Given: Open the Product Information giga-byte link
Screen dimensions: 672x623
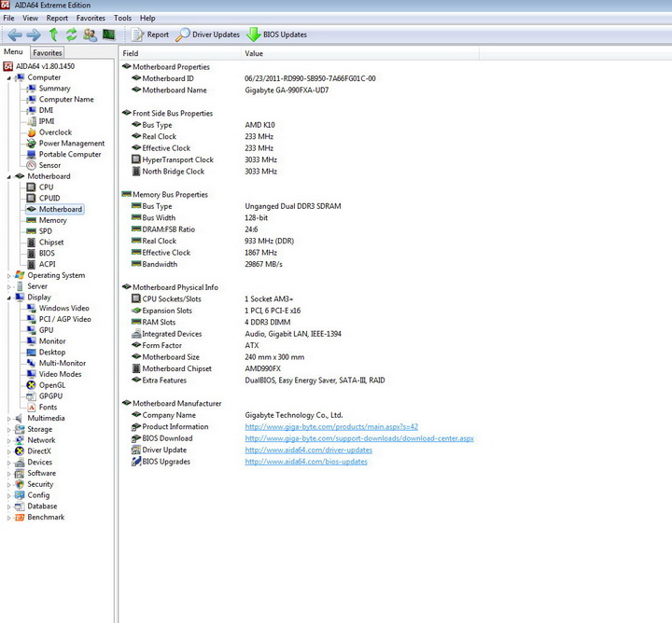Looking at the screenshot, I should point(331,427).
